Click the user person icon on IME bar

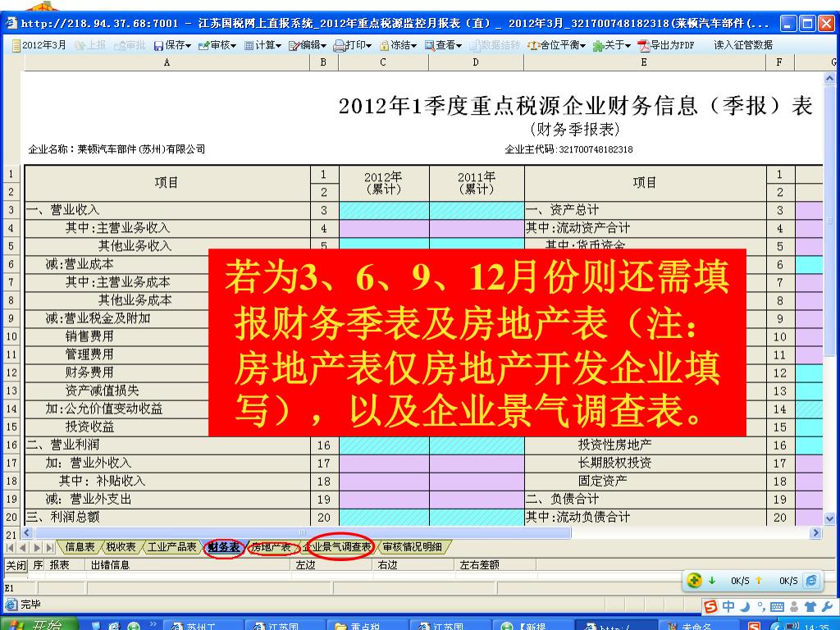pyautogui.click(x=794, y=607)
